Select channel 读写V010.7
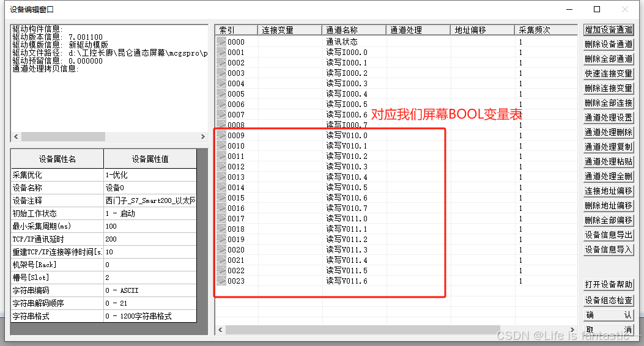 point(347,208)
